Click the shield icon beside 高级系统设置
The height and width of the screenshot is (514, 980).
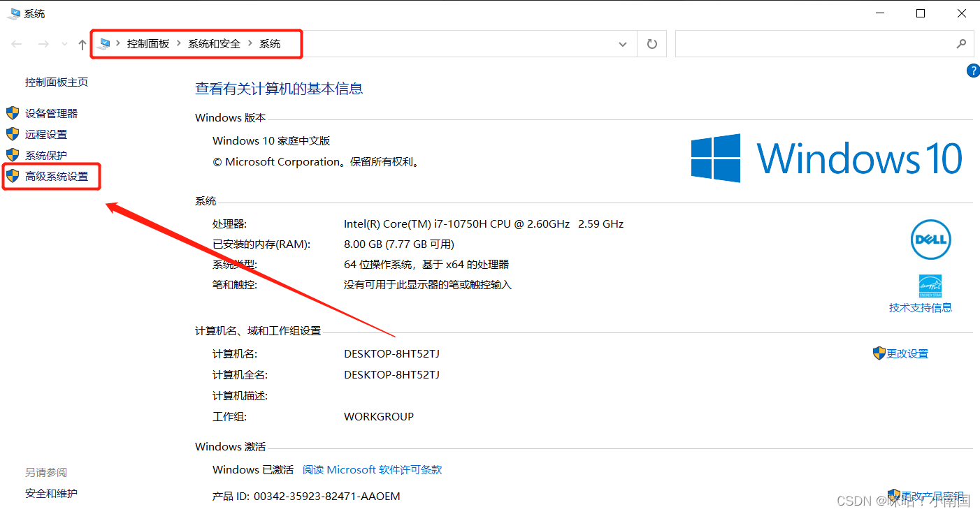coord(13,175)
